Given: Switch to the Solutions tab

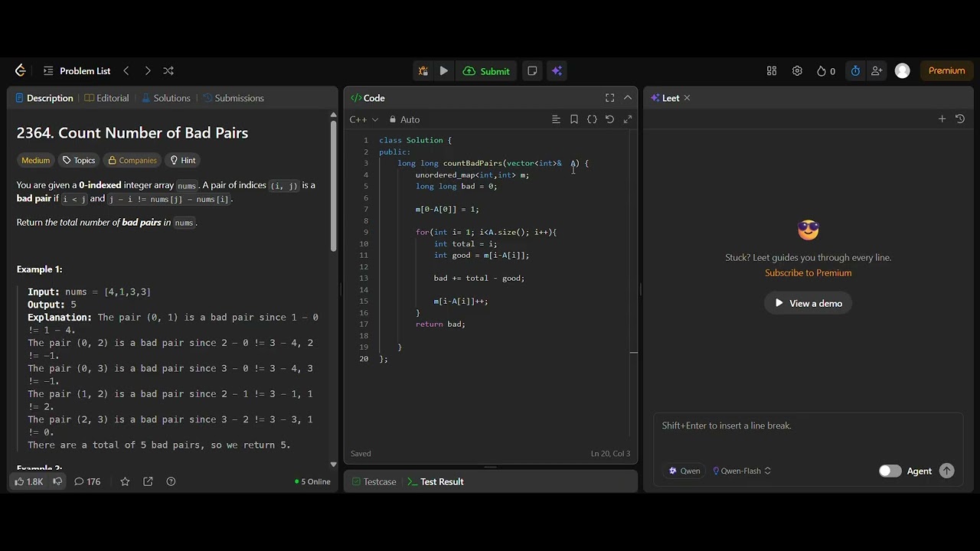Looking at the screenshot, I should coord(165,98).
